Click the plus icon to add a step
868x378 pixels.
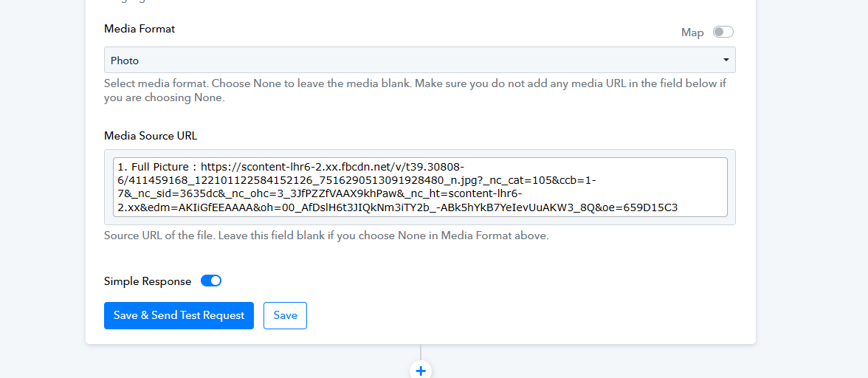coord(421,371)
